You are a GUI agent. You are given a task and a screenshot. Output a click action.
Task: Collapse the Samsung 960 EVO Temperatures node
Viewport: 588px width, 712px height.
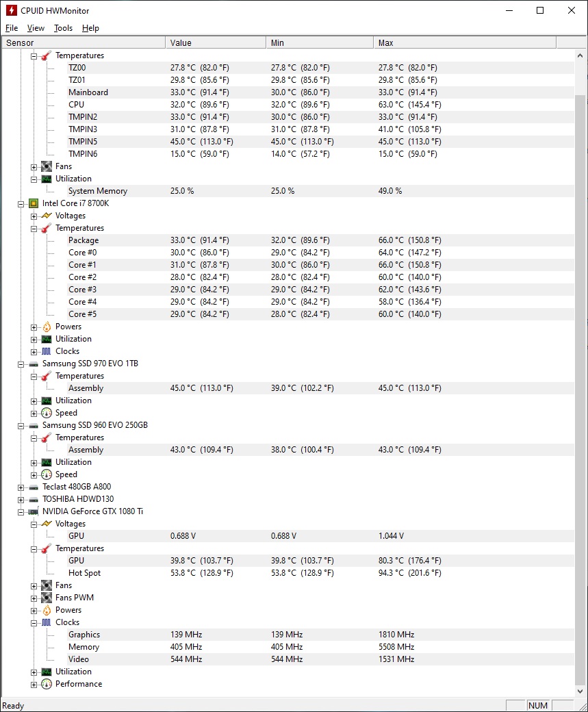34,438
